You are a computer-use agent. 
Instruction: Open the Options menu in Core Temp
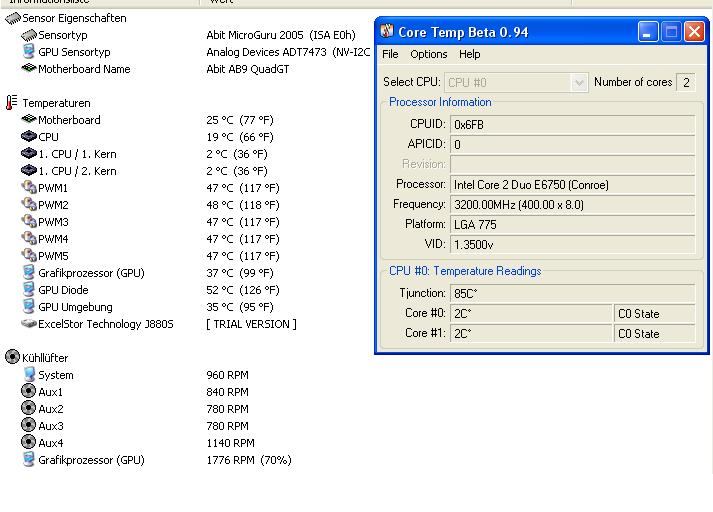[428, 54]
